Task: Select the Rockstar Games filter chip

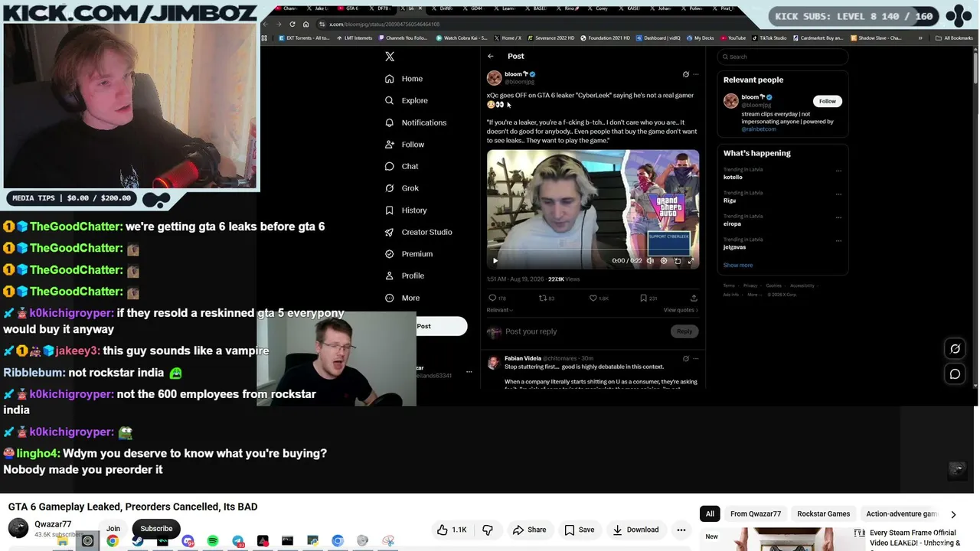Action: tap(824, 514)
